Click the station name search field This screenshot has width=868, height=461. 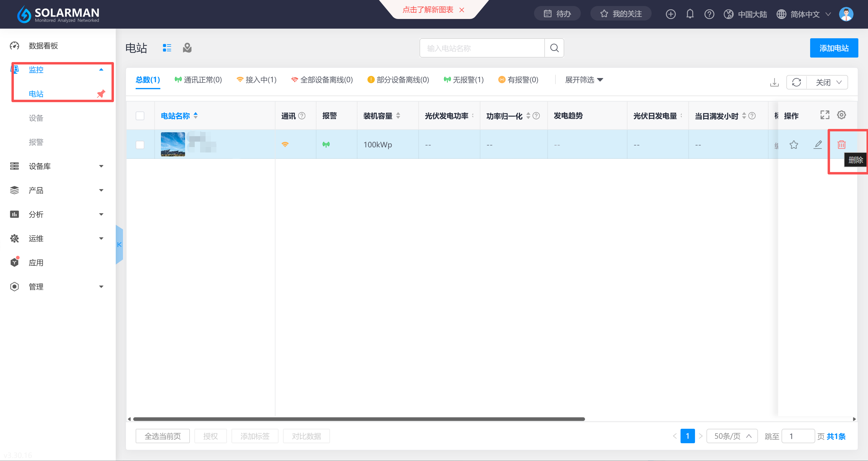coord(482,48)
